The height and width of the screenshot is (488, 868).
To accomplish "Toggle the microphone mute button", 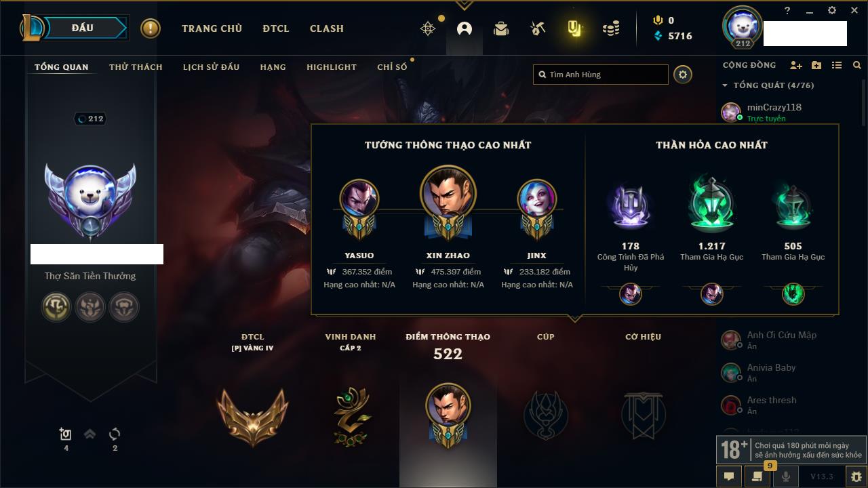I will point(786,476).
